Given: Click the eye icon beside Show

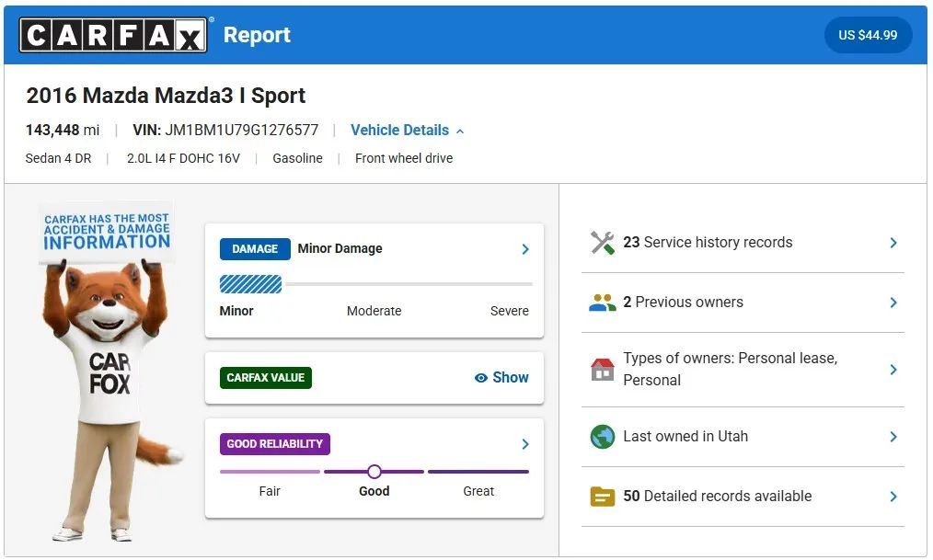Looking at the screenshot, I should coord(480,378).
